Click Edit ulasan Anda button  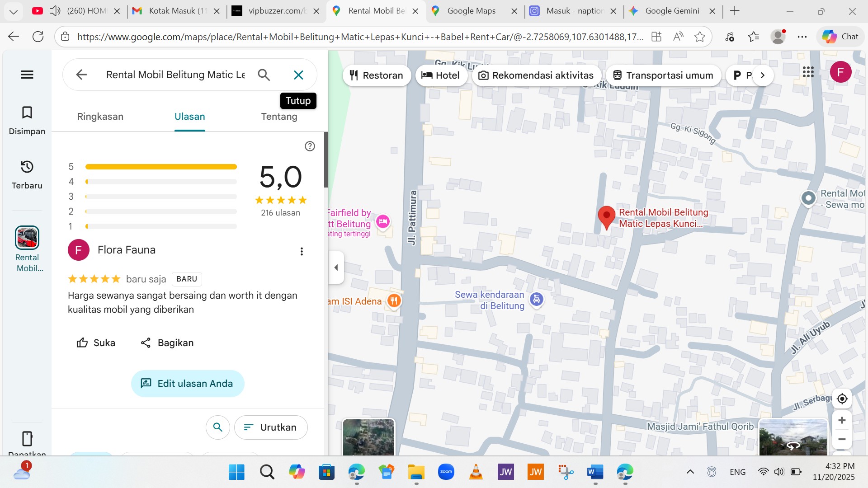188,384
